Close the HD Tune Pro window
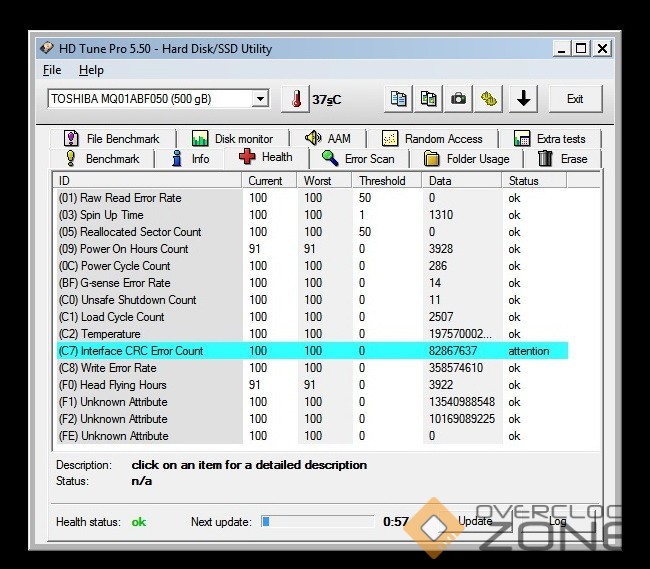Image resolution: width=650 pixels, height=569 pixels. [x=602, y=49]
